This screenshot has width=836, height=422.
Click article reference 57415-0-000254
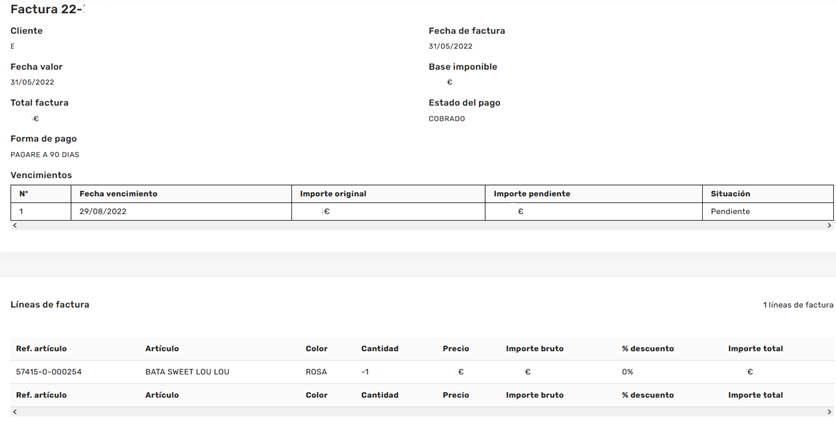tap(49, 372)
